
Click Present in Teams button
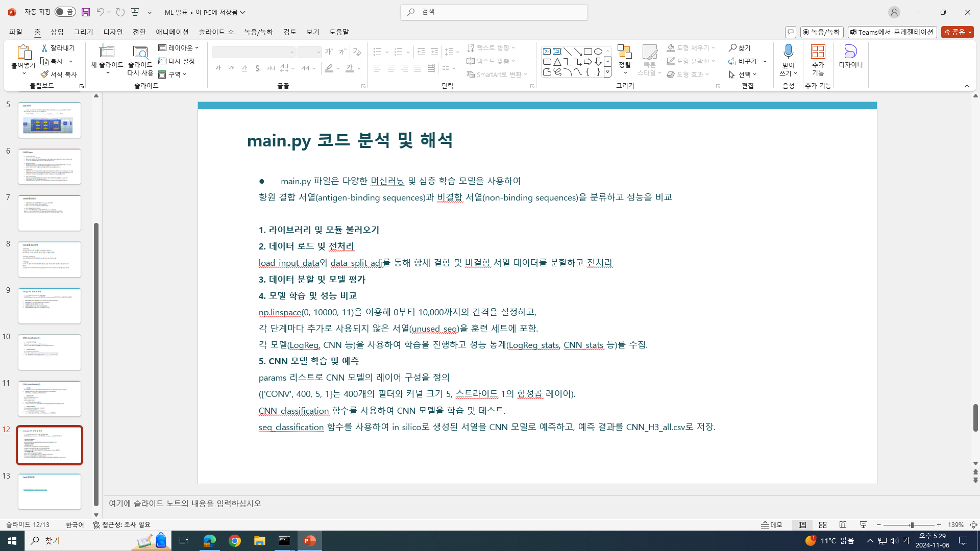pos(892,32)
